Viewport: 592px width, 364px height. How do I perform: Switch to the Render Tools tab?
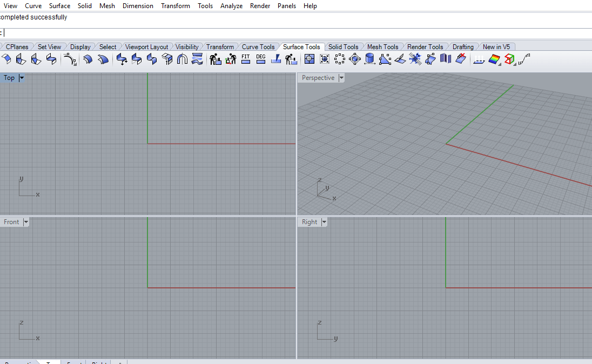(425, 47)
